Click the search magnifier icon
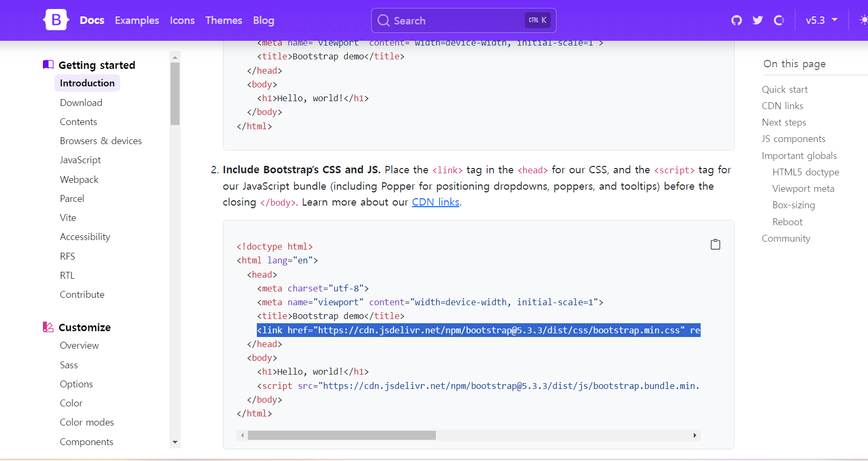The width and height of the screenshot is (868, 461). tap(383, 21)
